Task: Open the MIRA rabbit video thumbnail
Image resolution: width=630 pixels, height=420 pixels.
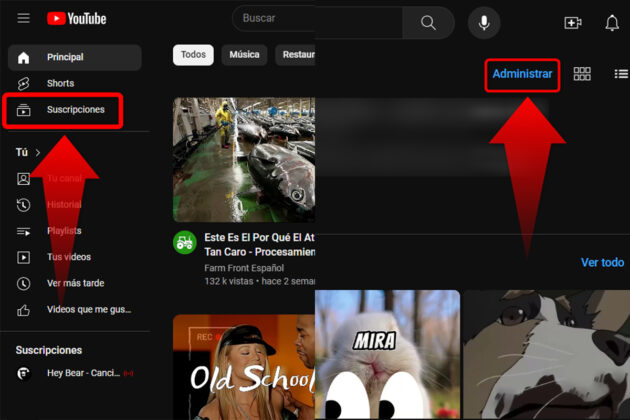Action: [387, 355]
